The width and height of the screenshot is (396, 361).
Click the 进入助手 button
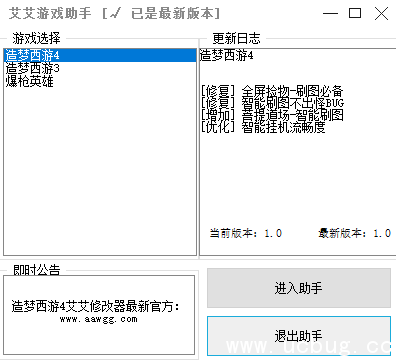tap(299, 288)
